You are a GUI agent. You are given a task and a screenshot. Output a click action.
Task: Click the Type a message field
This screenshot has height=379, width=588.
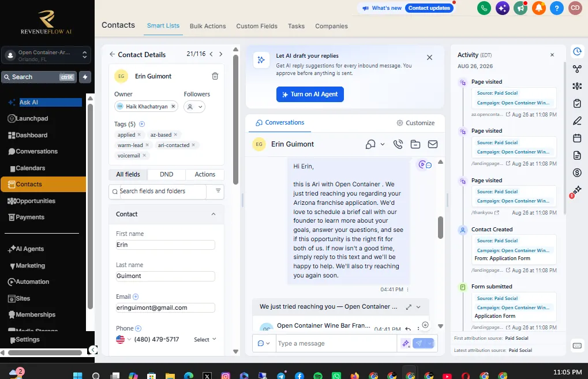[336, 343]
